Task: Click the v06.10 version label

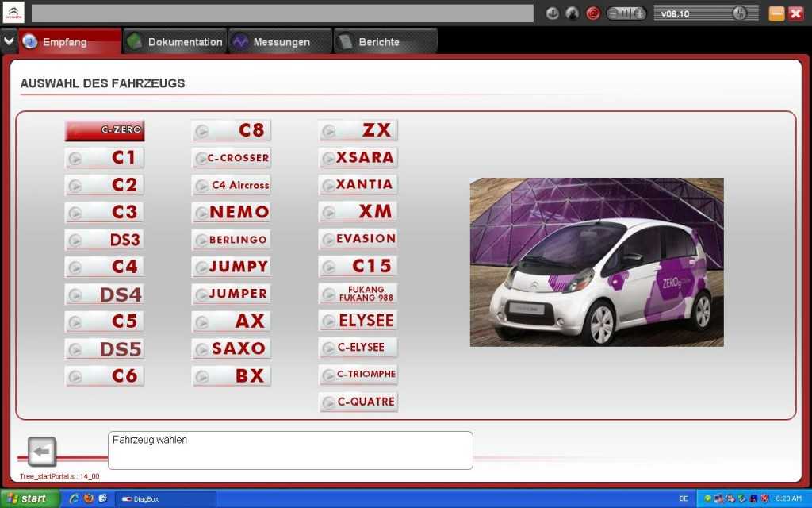Action: pyautogui.click(x=676, y=14)
